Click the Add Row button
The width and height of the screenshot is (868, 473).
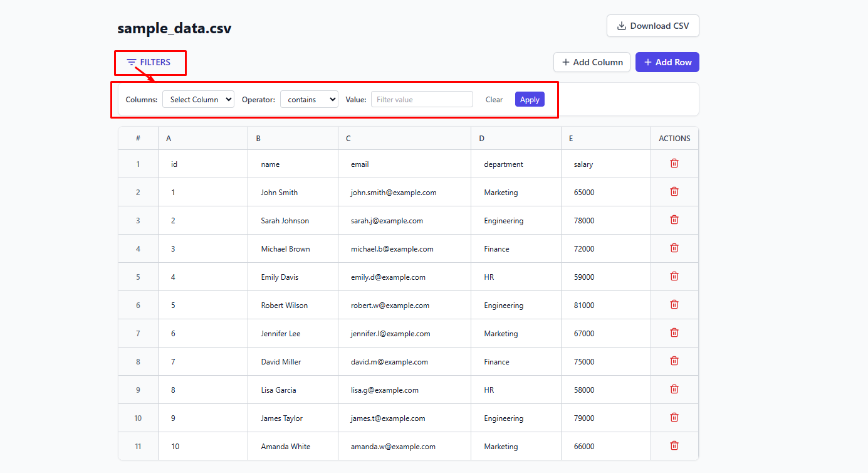(x=667, y=62)
